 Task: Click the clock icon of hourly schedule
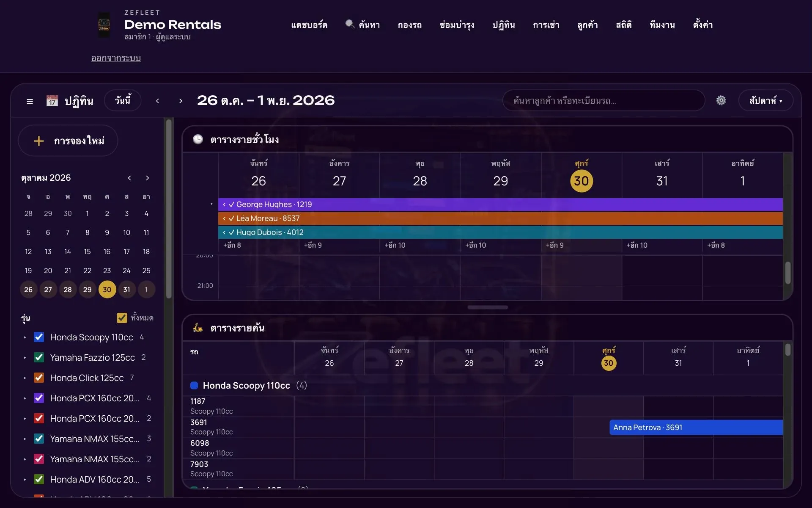(198, 139)
